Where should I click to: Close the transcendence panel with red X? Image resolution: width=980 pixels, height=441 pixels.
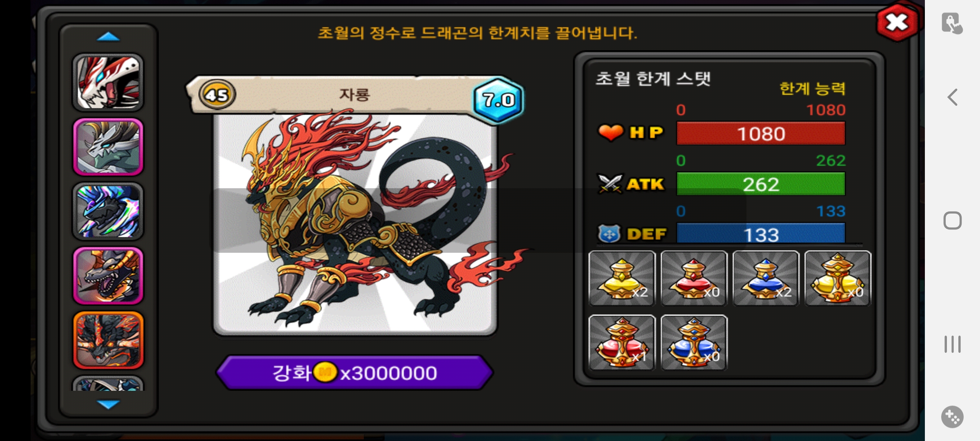point(897,23)
